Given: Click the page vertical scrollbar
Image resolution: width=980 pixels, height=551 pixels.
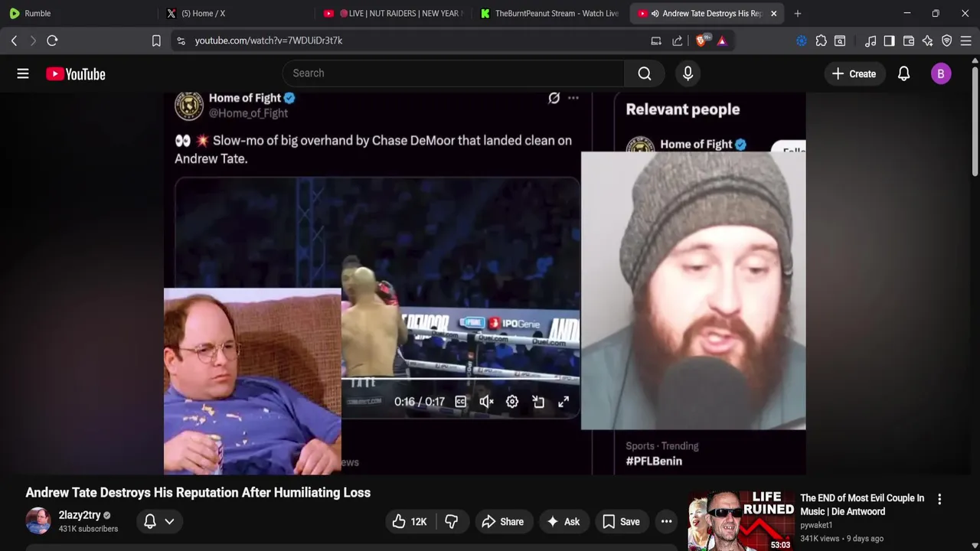Looking at the screenshot, I should coord(975,122).
